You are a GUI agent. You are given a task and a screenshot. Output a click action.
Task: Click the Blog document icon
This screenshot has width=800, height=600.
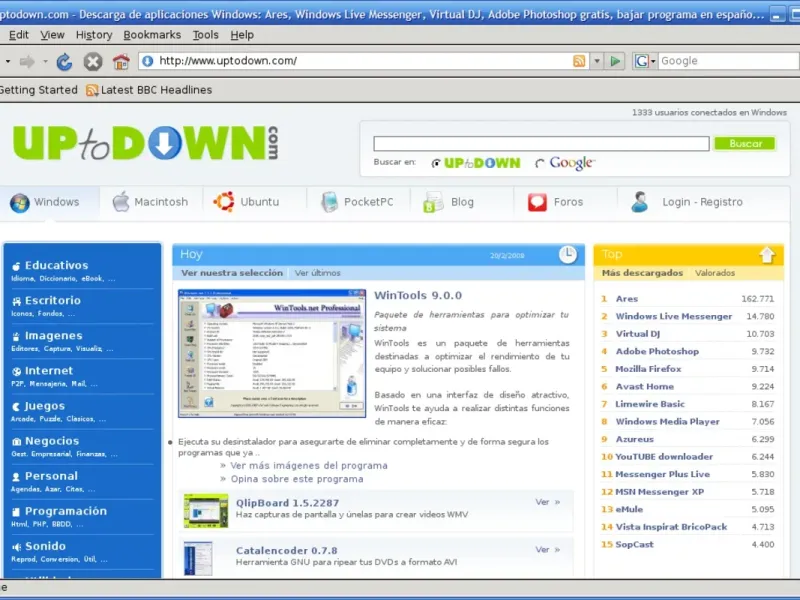pyautogui.click(x=433, y=203)
